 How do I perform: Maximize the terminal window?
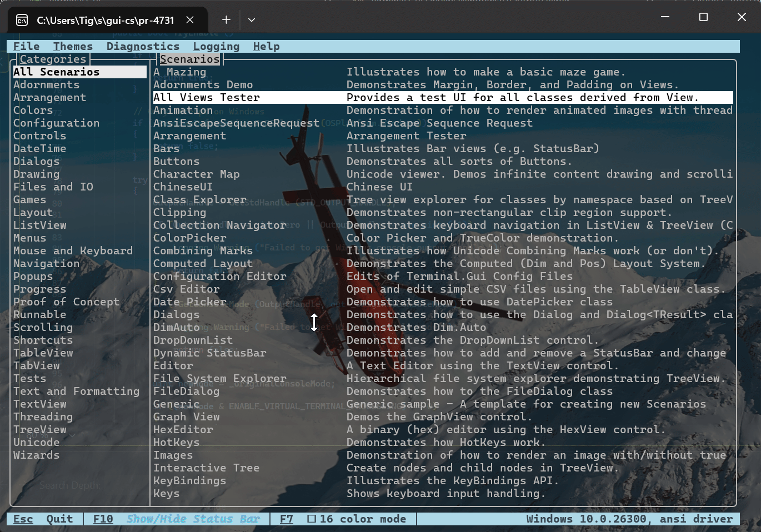pos(703,17)
